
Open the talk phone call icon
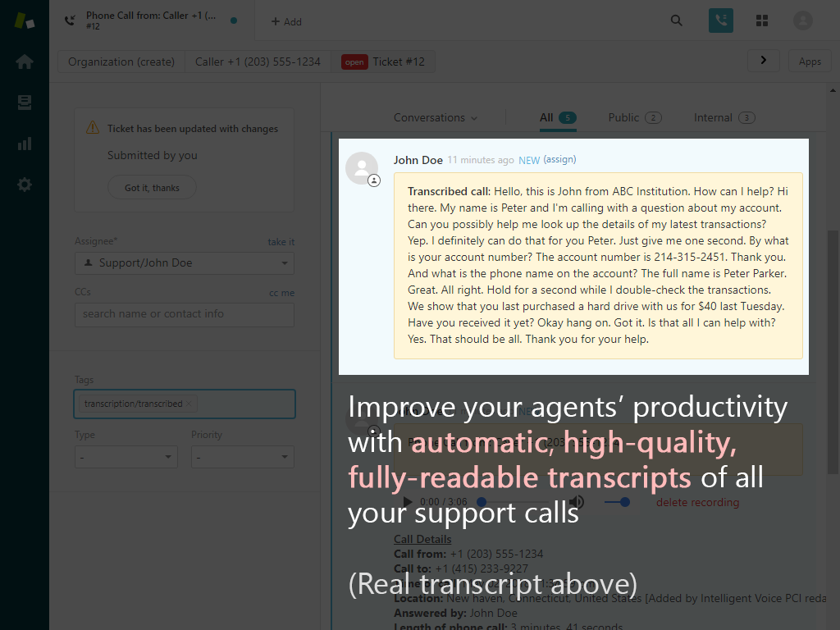[720, 21]
